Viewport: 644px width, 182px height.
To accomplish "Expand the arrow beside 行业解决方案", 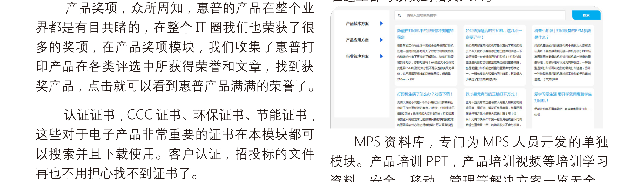I will click(x=381, y=56).
